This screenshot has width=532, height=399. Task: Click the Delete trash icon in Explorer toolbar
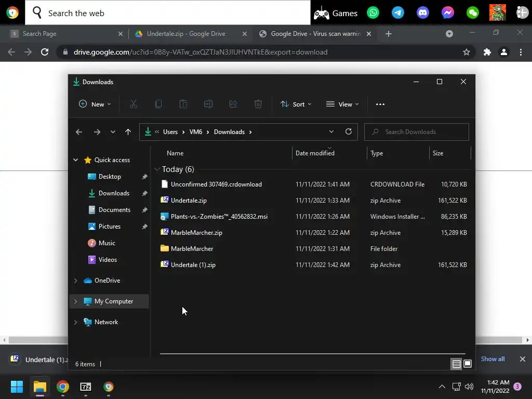click(258, 104)
